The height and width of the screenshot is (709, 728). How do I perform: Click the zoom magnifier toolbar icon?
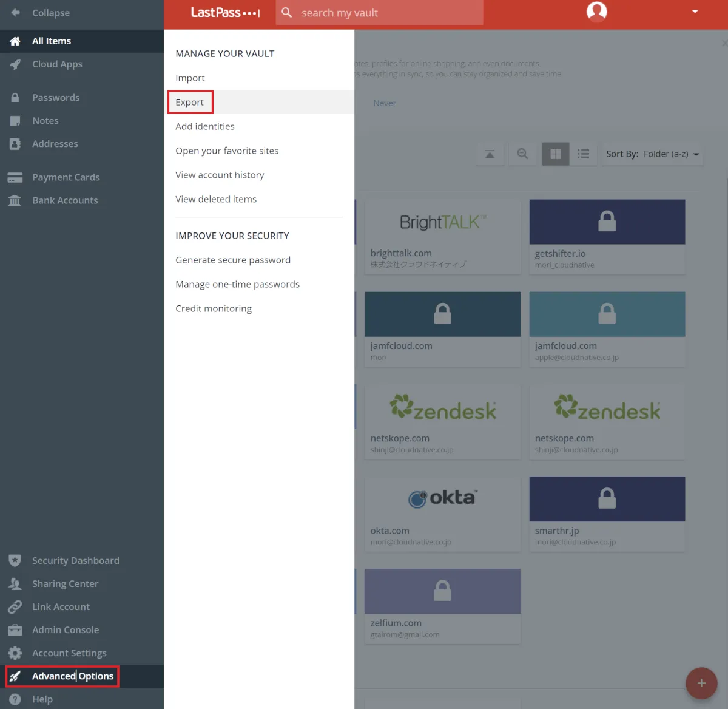point(522,154)
